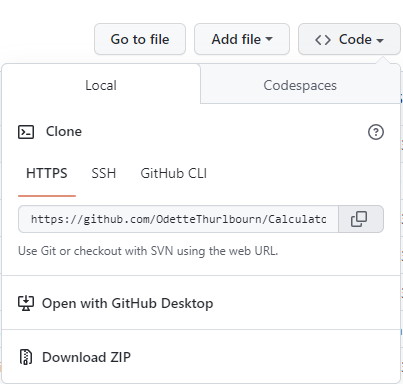
Task: Switch to the Local tab
Action: (x=101, y=85)
